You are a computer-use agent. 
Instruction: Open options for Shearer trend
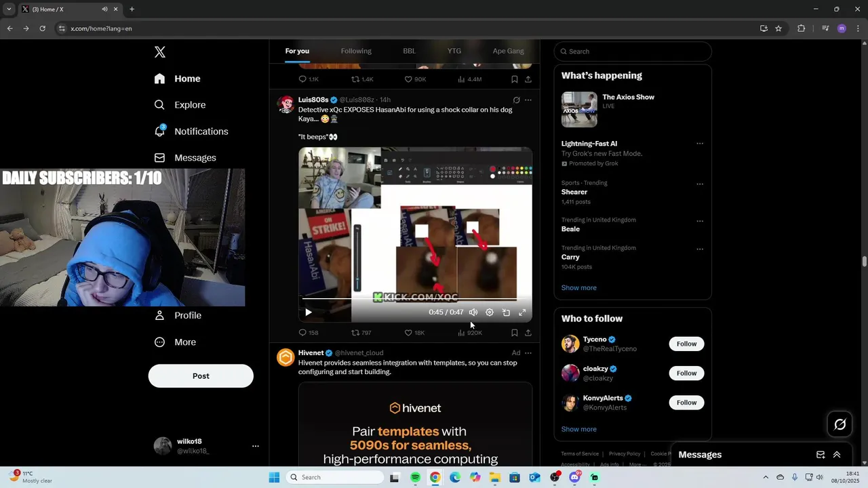(700, 184)
